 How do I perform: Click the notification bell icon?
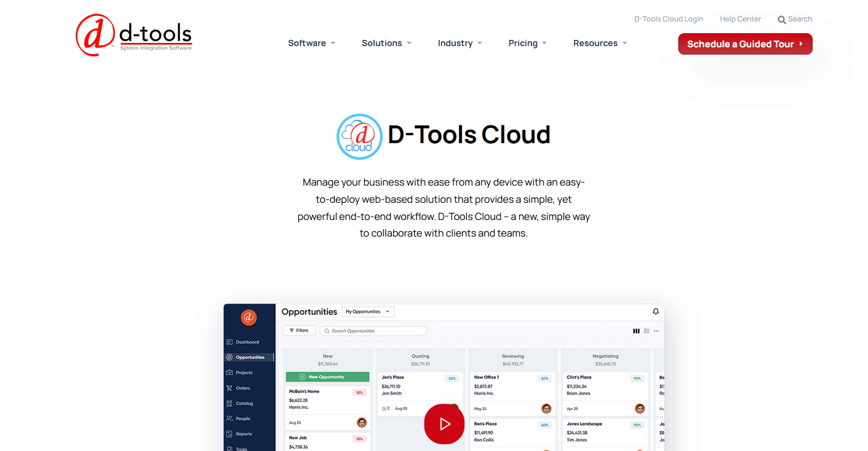click(x=655, y=312)
